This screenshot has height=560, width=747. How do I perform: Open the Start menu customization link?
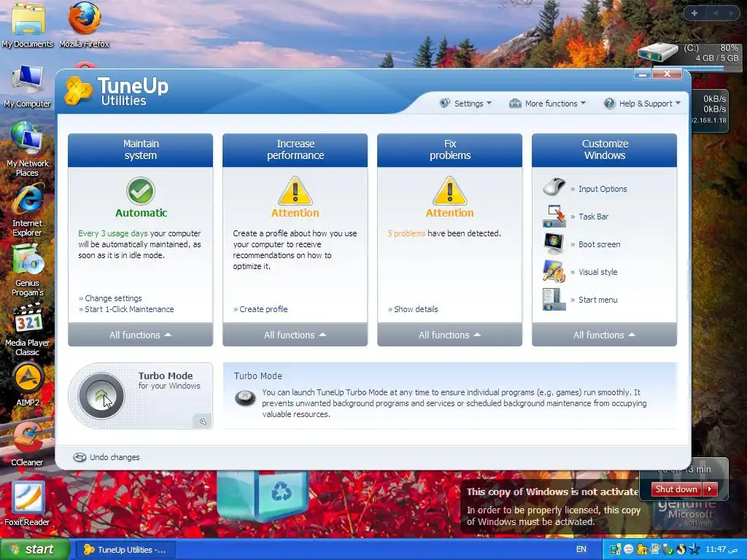click(x=598, y=300)
